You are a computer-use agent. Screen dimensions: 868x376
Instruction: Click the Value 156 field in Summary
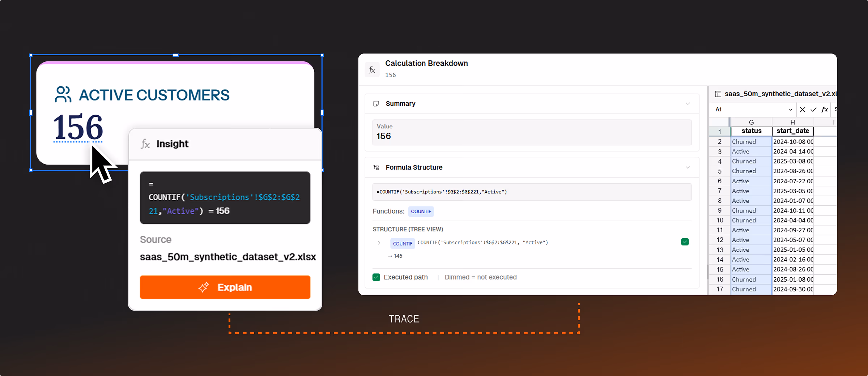[x=532, y=132]
